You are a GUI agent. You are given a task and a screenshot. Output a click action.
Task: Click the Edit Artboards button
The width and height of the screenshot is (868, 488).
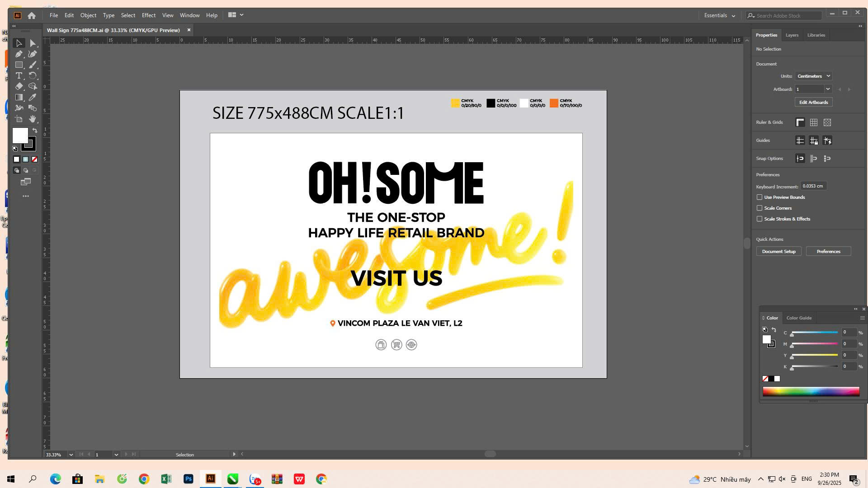pyautogui.click(x=814, y=103)
